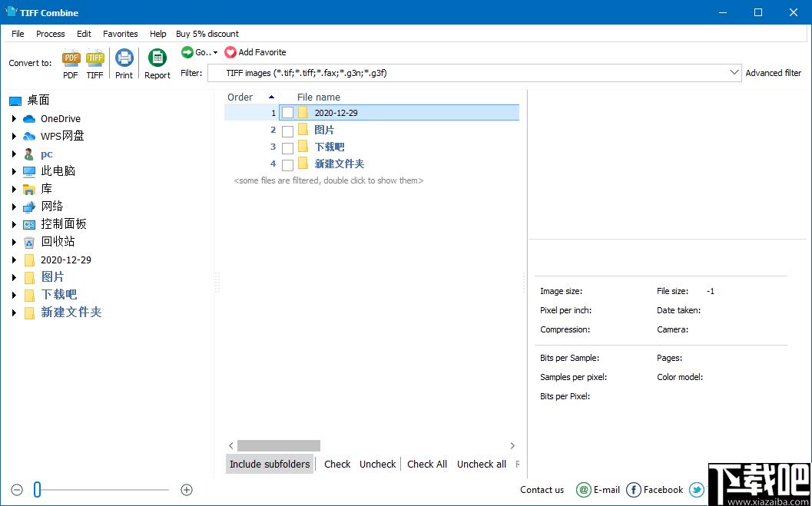Open the Print tool
812x506 pixels.
click(x=124, y=58)
